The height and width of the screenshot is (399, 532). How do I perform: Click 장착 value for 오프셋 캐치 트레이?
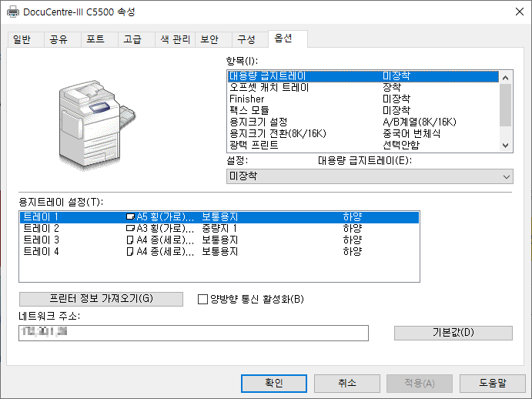[x=392, y=88]
